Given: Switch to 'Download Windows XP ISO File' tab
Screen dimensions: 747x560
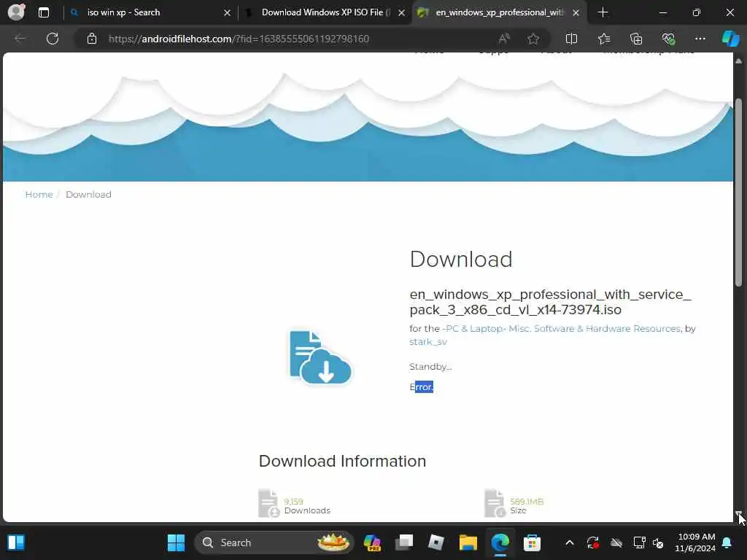Looking at the screenshot, I should point(326,12).
